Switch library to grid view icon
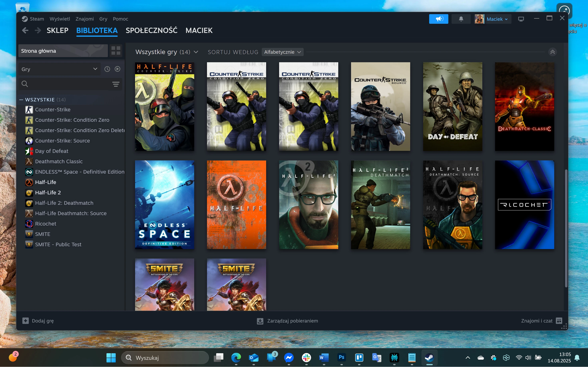This screenshot has height=367, width=588. coord(116,51)
